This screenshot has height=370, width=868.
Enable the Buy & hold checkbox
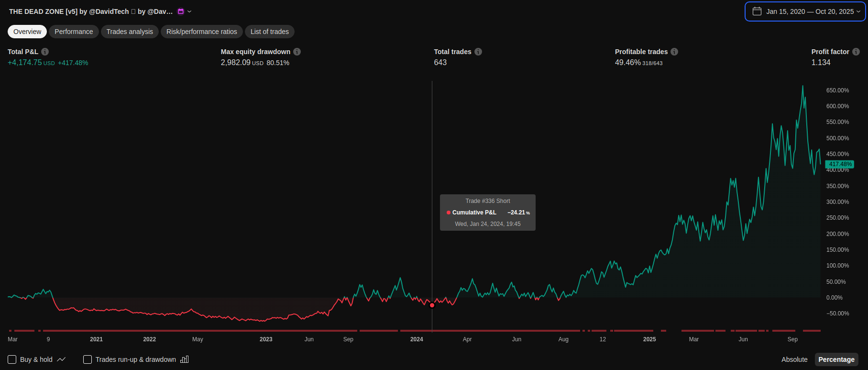[x=12, y=359]
